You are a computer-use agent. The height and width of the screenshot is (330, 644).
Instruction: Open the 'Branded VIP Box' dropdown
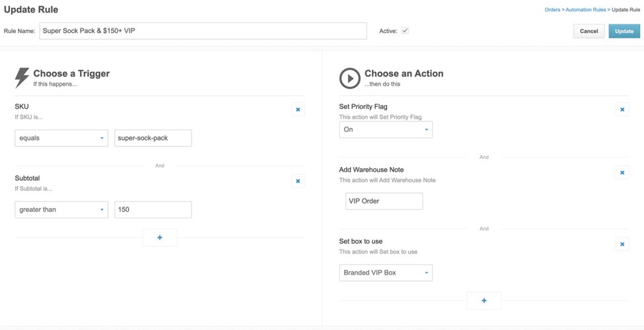[x=386, y=273]
